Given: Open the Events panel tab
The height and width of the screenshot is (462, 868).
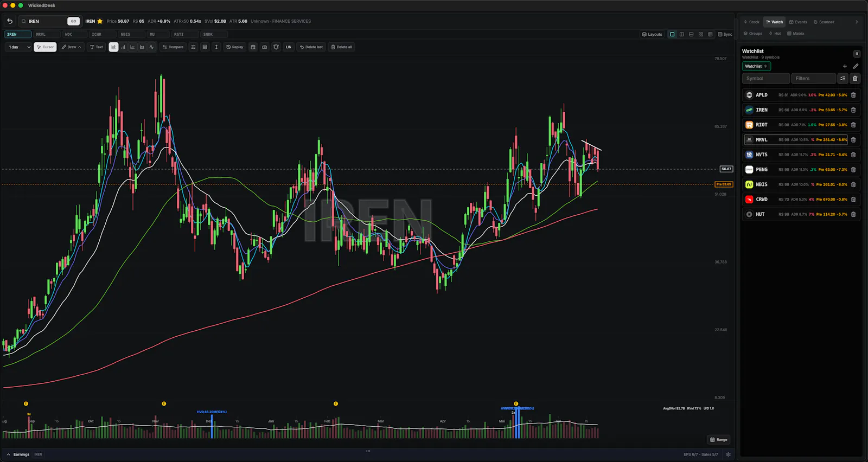Looking at the screenshot, I should pyautogui.click(x=798, y=22).
